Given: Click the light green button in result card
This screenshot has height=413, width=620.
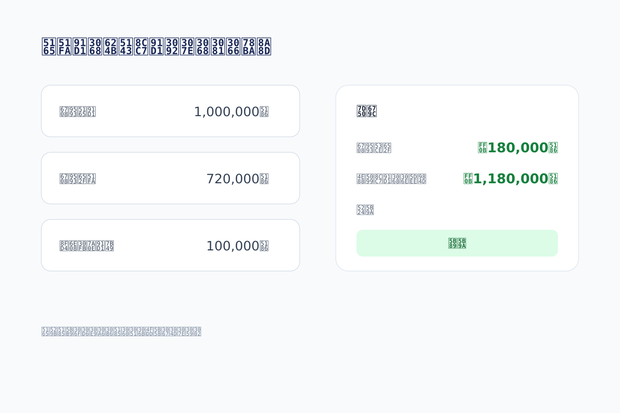Looking at the screenshot, I should pyautogui.click(x=457, y=243).
